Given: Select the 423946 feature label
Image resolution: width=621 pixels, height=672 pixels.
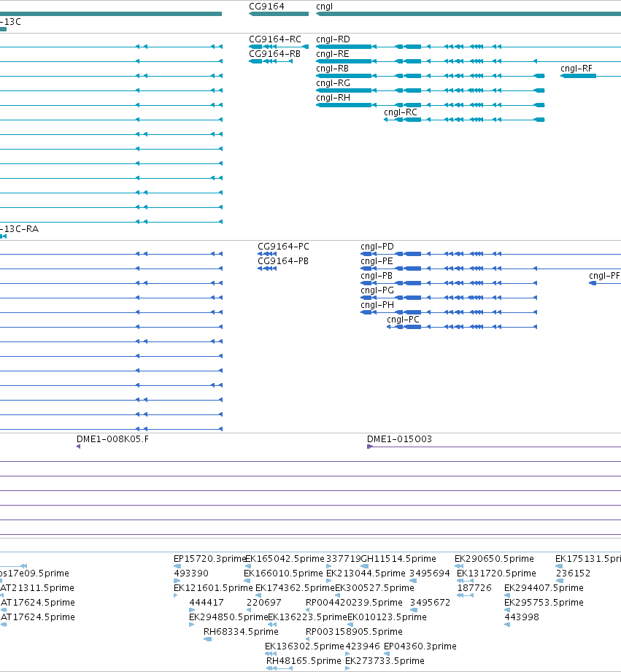Looking at the screenshot, I should point(363,646).
